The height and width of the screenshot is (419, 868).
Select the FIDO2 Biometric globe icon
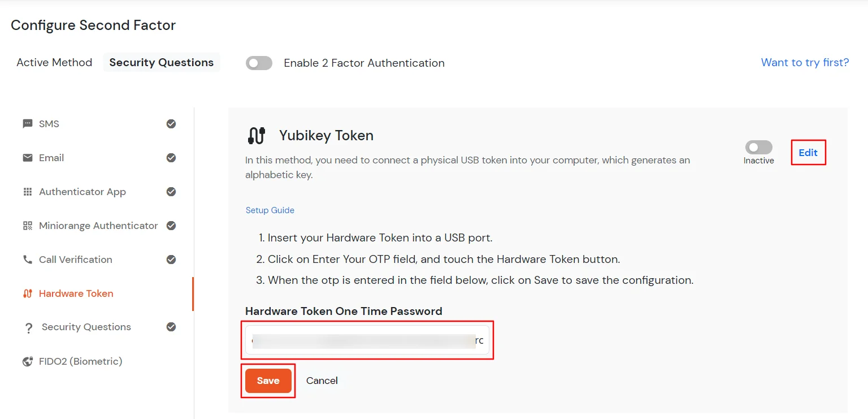(28, 361)
